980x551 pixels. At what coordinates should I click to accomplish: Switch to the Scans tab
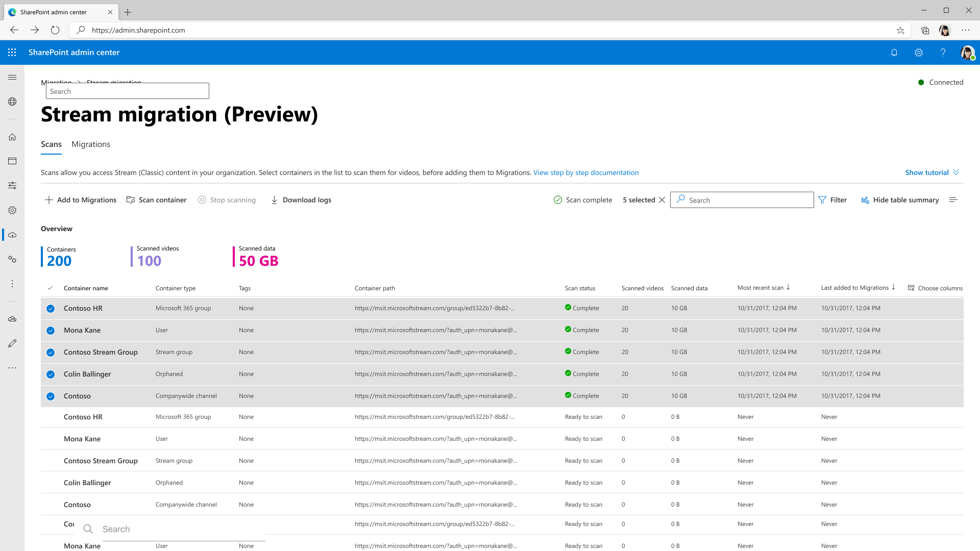pos(51,144)
